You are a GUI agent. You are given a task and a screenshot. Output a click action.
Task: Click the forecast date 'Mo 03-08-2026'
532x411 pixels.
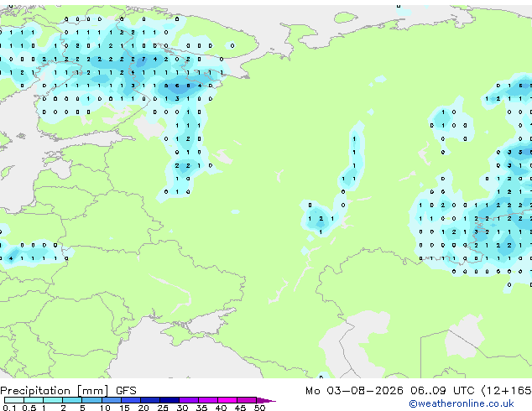pos(354,391)
